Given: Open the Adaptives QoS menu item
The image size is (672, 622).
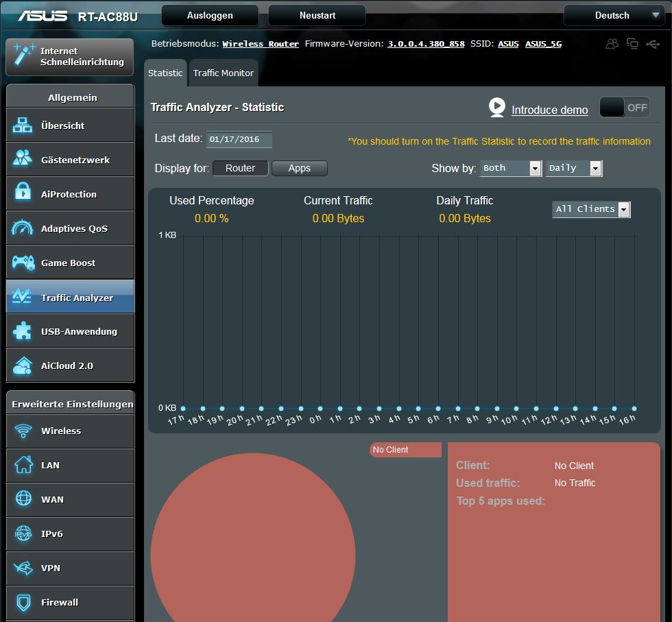Looking at the screenshot, I should [x=70, y=228].
